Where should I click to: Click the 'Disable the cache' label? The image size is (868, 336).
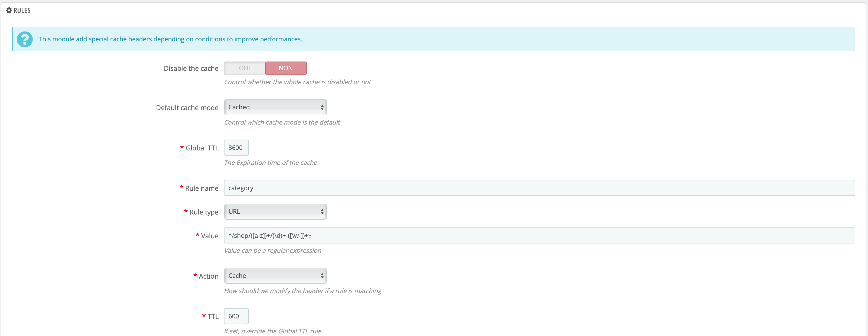pos(191,68)
